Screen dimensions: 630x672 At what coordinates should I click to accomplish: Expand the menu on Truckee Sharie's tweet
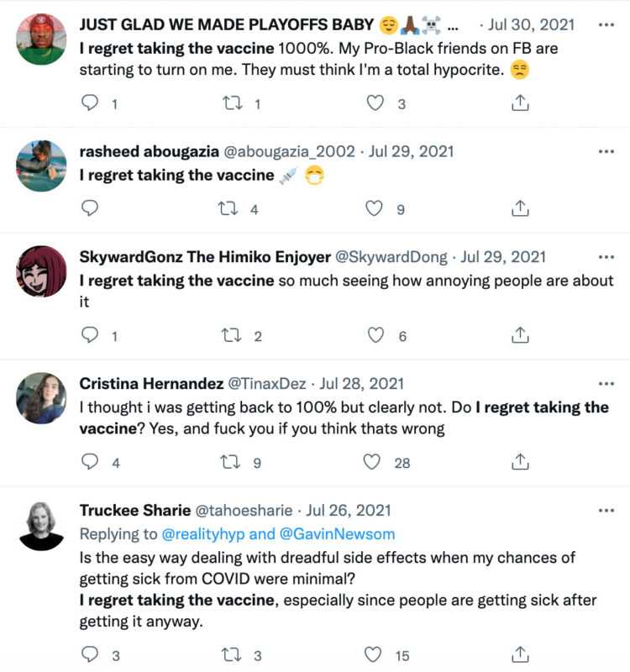pos(606,511)
